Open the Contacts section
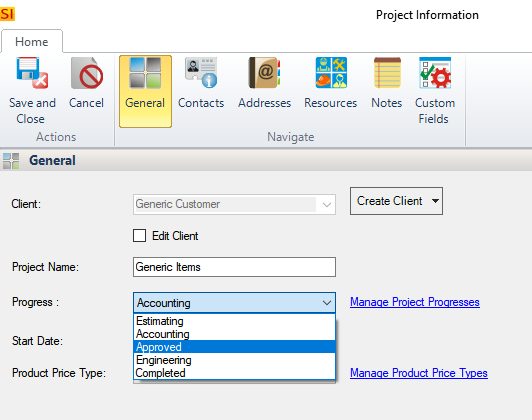 (201, 73)
